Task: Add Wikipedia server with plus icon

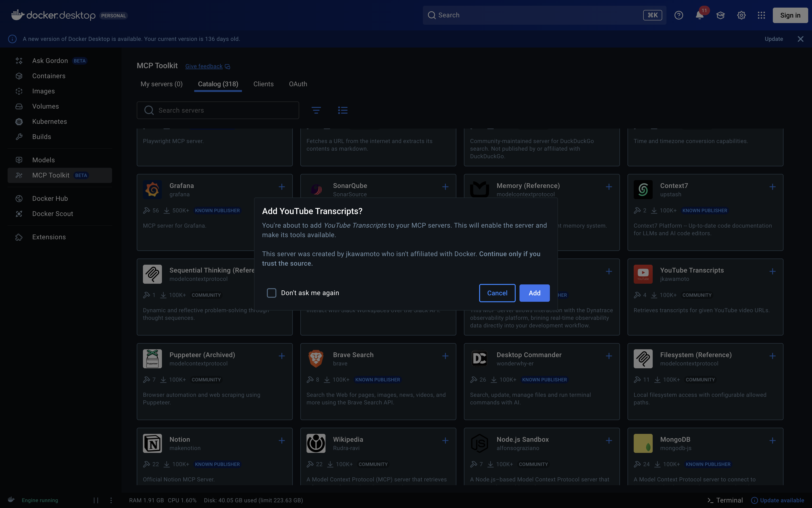Action: (x=445, y=441)
